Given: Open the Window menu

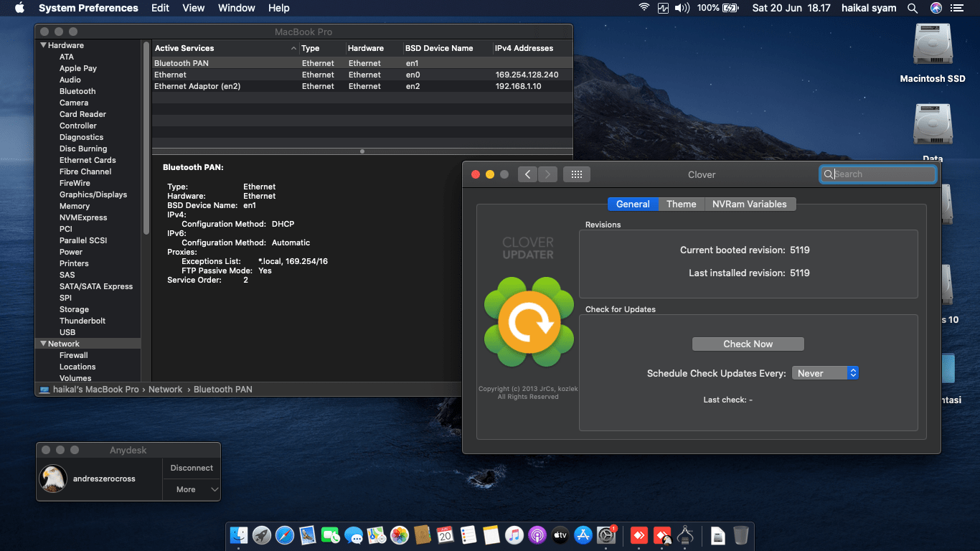Looking at the screenshot, I should click(x=237, y=8).
